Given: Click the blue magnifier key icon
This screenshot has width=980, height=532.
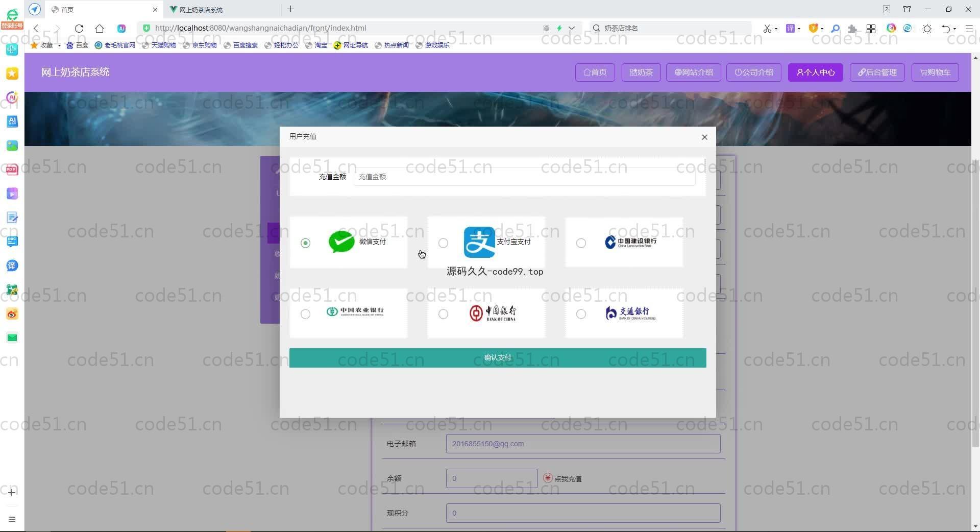Looking at the screenshot, I should [x=835, y=29].
